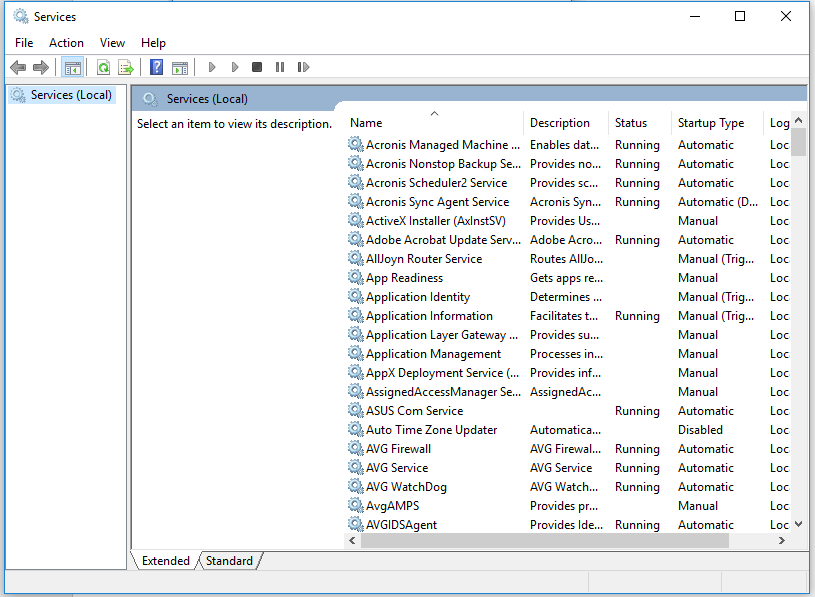
Task: Toggle the Show/Hide Console Tree button
Action: click(x=72, y=68)
